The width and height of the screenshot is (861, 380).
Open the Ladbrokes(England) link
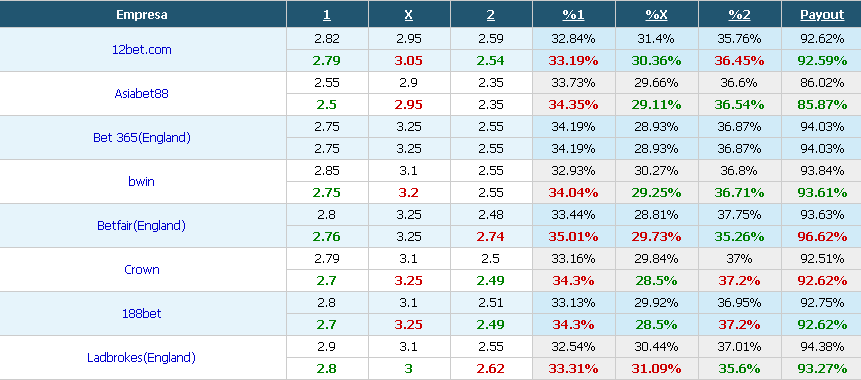click(142, 357)
